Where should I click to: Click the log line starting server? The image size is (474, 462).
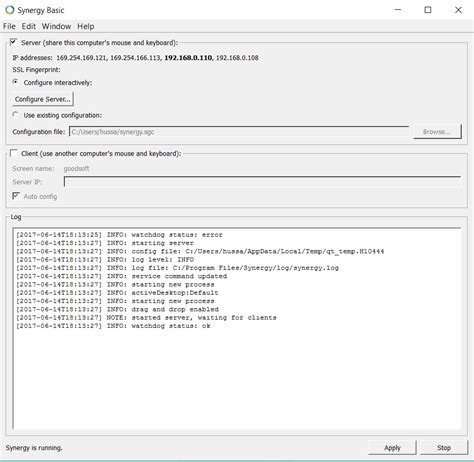pyautogui.click(x=105, y=243)
